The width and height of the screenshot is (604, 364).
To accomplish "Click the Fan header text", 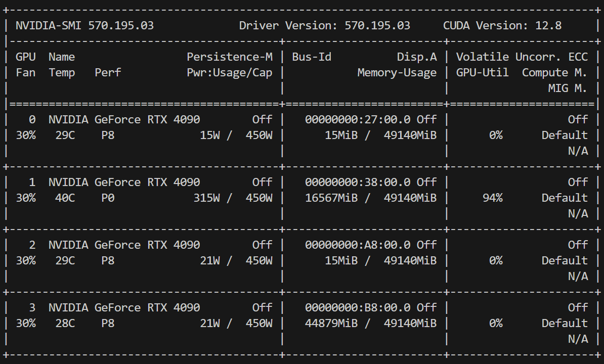I will click(25, 73).
